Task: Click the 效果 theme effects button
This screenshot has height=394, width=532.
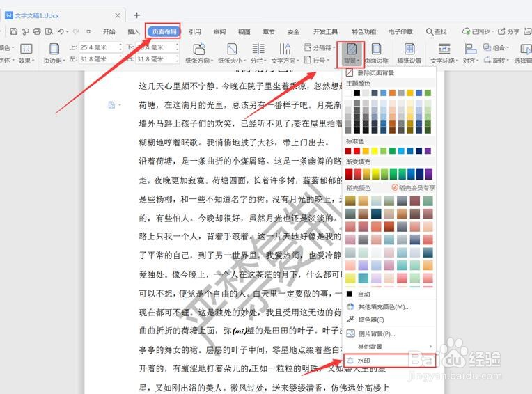Action: pyautogui.click(x=26, y=54)
